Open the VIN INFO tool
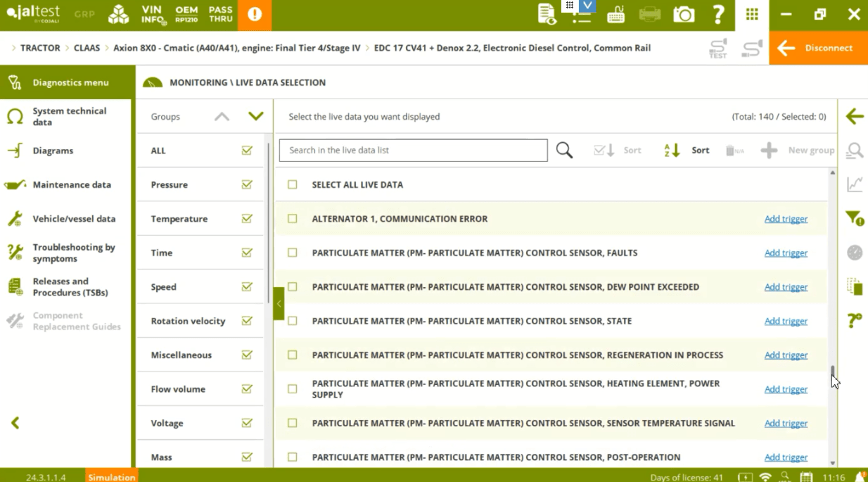Viewport: 868px width, 482px height. click(152, 15)
